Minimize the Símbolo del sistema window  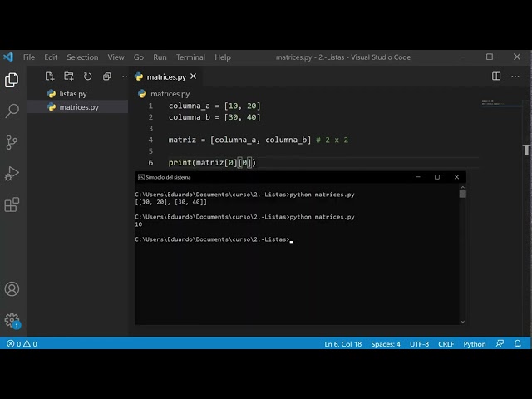click(x=418, y=177)
